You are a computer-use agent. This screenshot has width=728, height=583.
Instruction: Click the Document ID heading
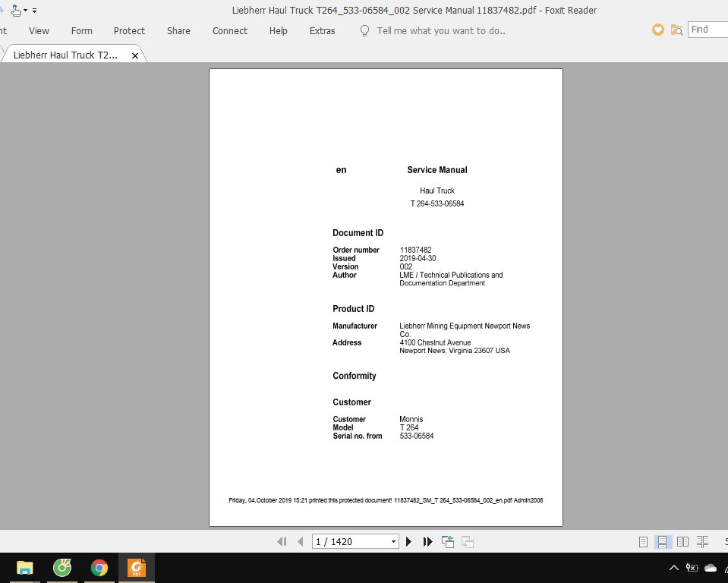[x=358, y=233]
